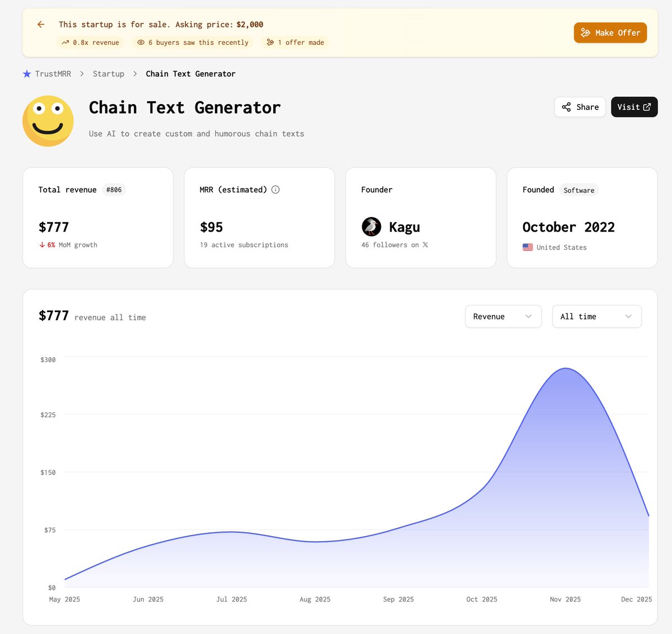
Task: Click the external link icon on Visit button
Action: [646, 106]
